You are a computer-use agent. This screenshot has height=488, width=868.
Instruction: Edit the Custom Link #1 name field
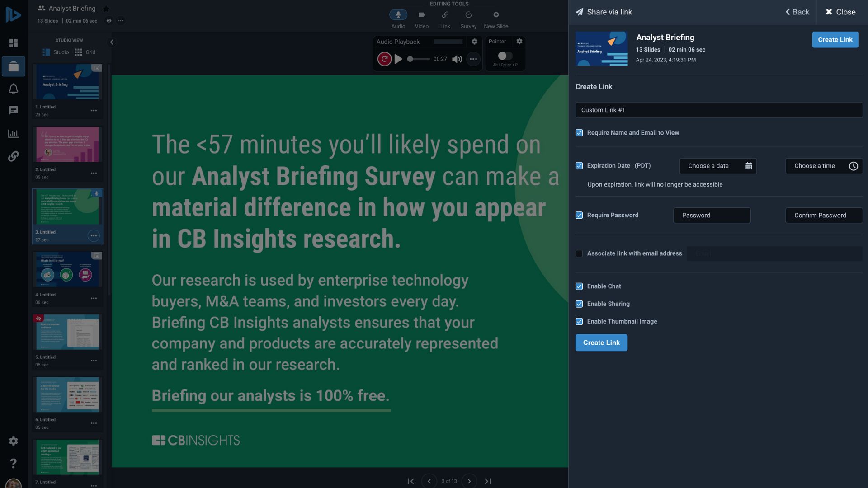tap(719, 110)
